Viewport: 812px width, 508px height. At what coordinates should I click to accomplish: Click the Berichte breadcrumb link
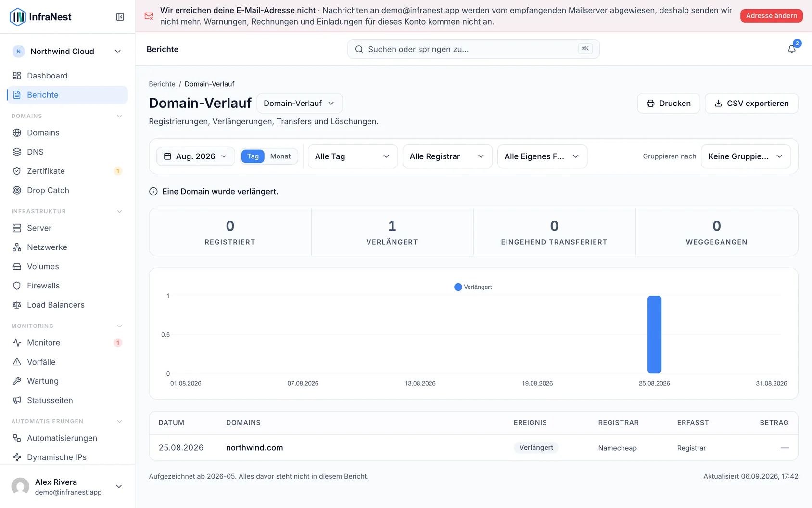click(x=162, y=84)
